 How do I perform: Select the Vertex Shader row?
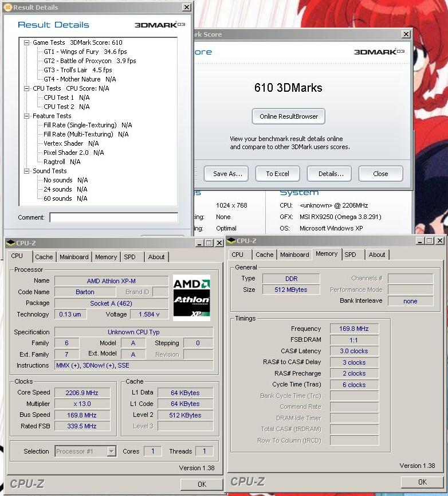[x=71, y=143]
